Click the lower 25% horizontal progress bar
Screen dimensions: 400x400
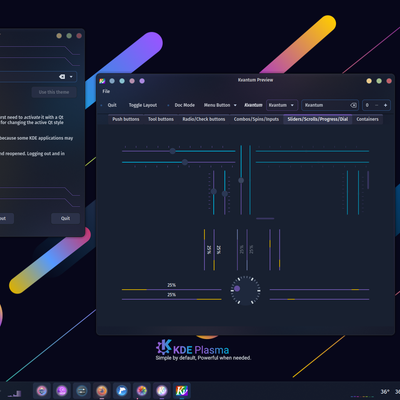[171, 299]
